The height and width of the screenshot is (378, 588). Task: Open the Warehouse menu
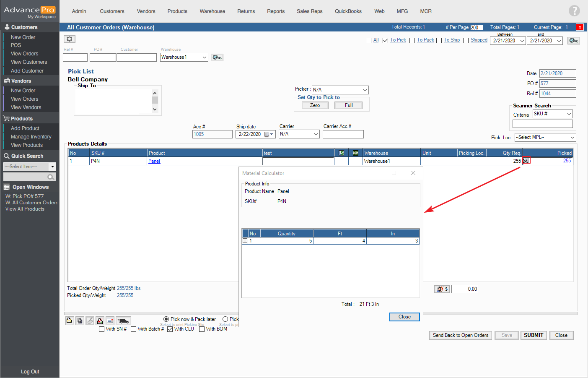(x=212, y=11)
